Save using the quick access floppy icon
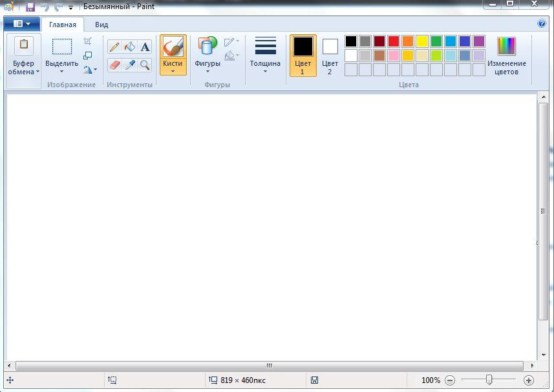The height and width of the screenshot is (392, 554). (30, 7)
